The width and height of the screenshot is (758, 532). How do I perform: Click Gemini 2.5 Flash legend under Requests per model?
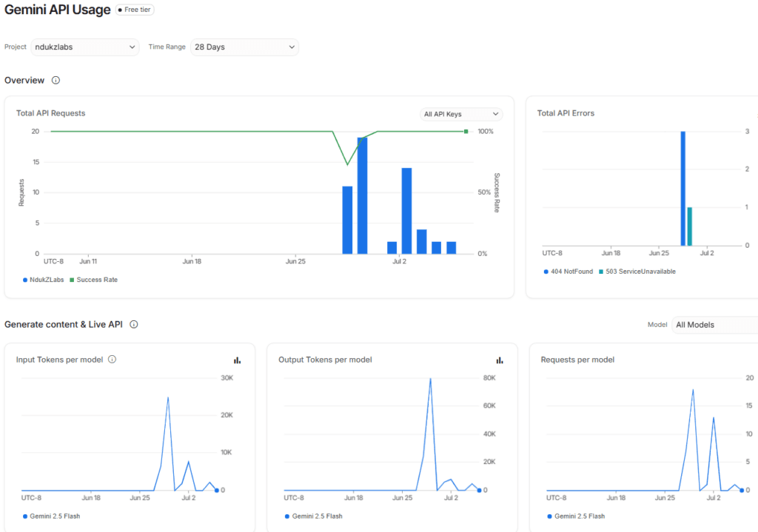pyautogui.click(x=576, y=516)
